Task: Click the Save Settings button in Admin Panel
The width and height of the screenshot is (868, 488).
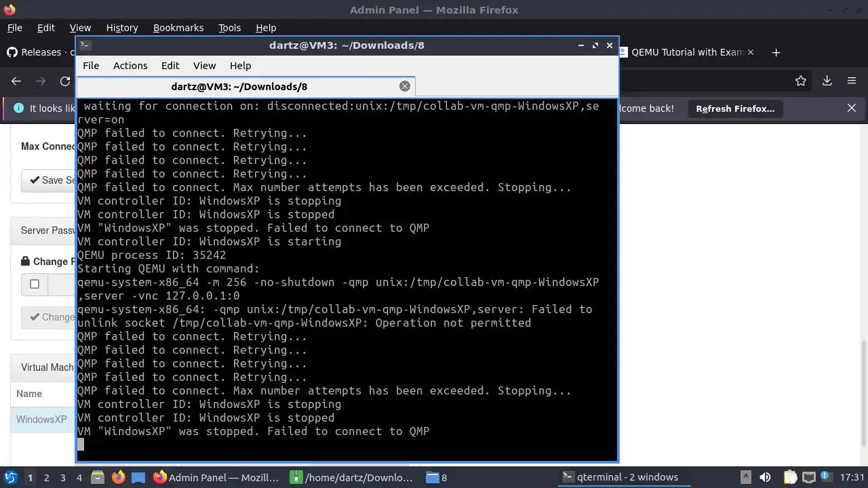Action: coord(49,180)
